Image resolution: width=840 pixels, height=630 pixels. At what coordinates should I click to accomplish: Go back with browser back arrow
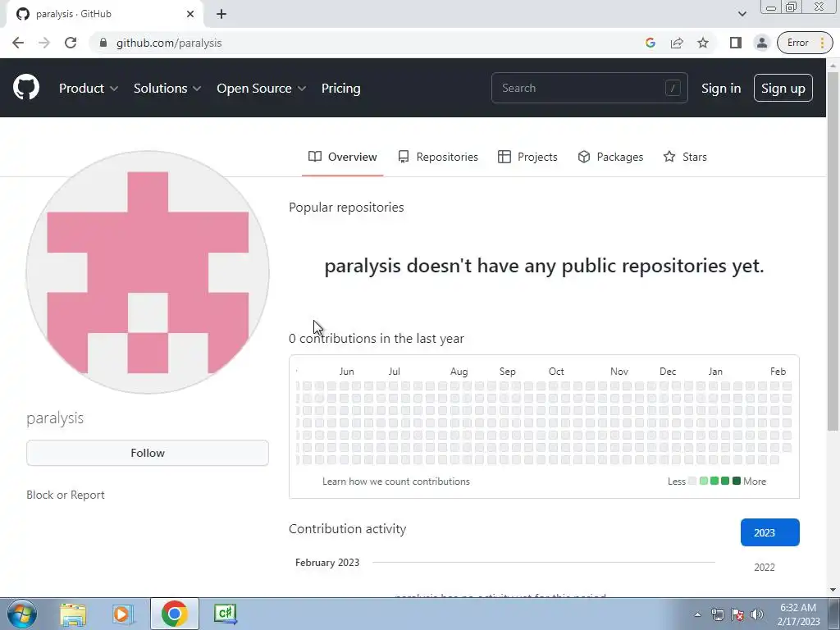(18, 43)
